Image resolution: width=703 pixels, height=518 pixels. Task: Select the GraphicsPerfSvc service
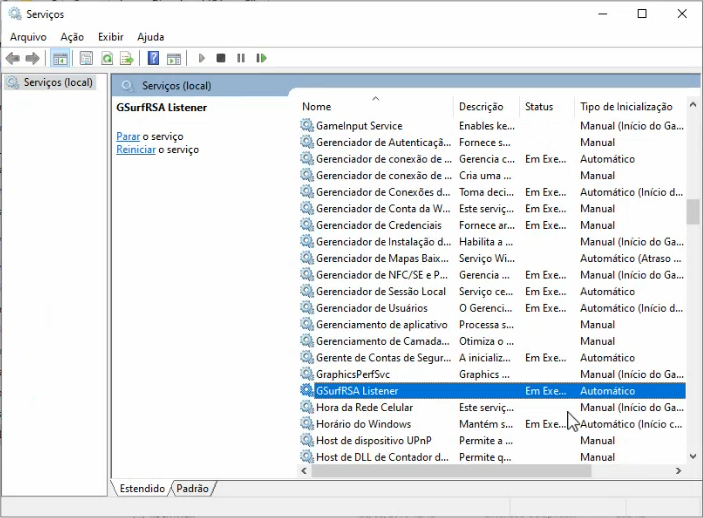pyautogui.click(x=353, y=374)
